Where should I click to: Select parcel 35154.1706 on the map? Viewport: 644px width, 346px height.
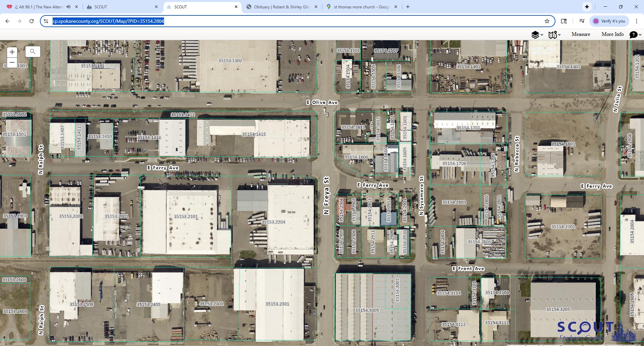(x=454, y=163)
